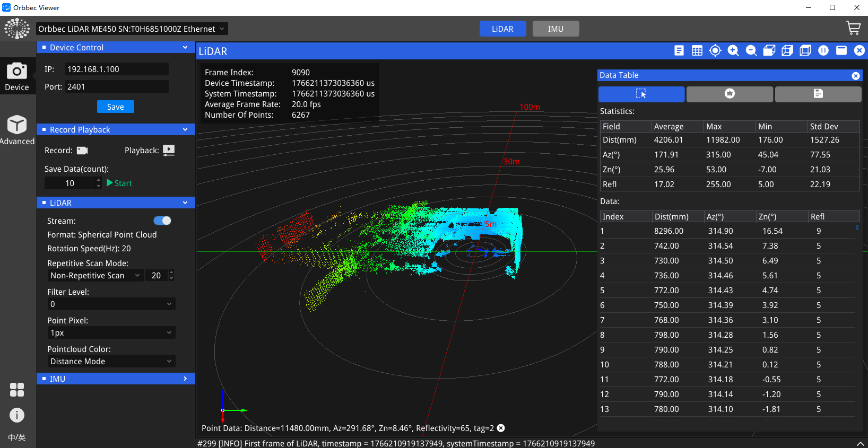Open the Device sidebar tab

(17, 76)
